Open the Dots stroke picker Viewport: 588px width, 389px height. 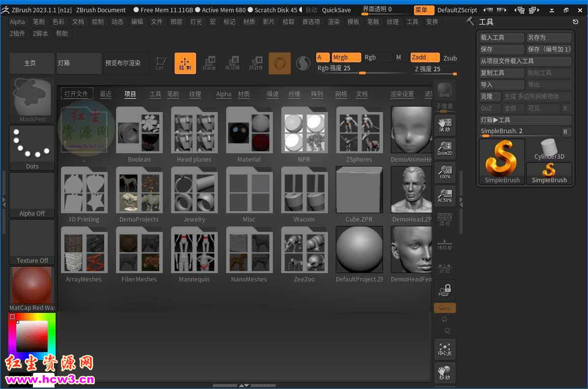32,148
